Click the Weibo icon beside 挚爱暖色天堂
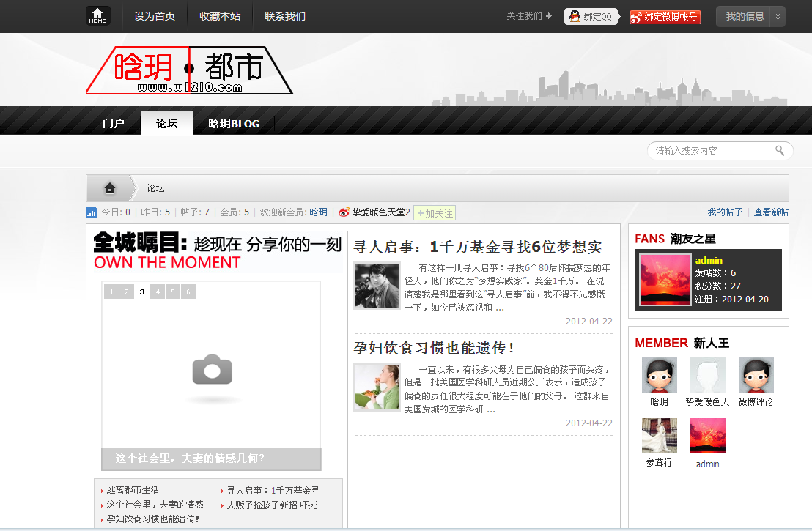 [x=342, y=212]
